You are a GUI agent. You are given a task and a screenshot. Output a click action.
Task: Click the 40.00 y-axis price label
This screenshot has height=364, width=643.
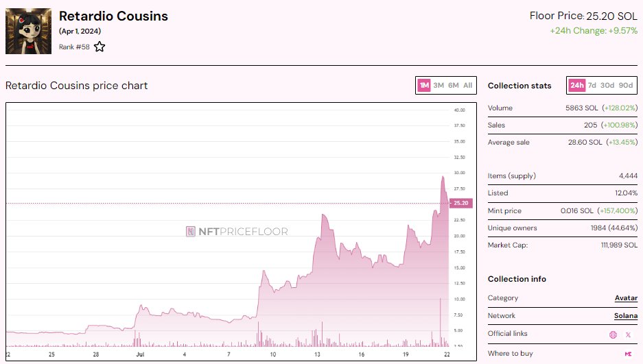pos(459,110)
